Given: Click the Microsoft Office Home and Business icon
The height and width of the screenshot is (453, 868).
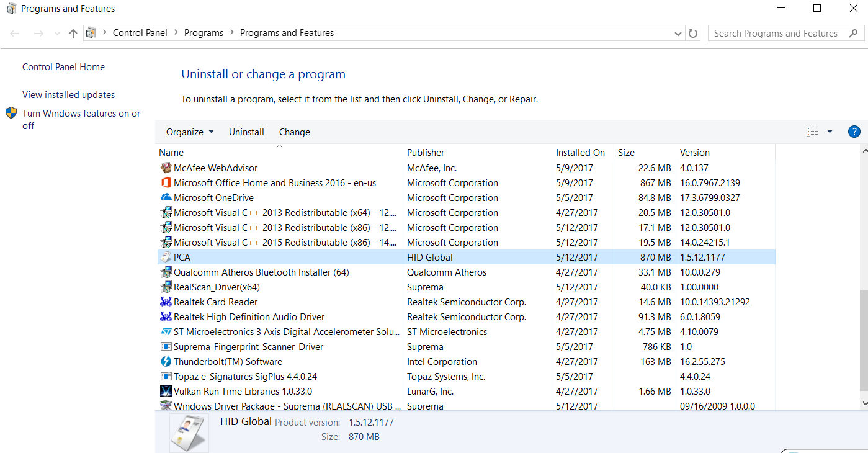Looking at the screenshot, I should click(x=166, y=183).
